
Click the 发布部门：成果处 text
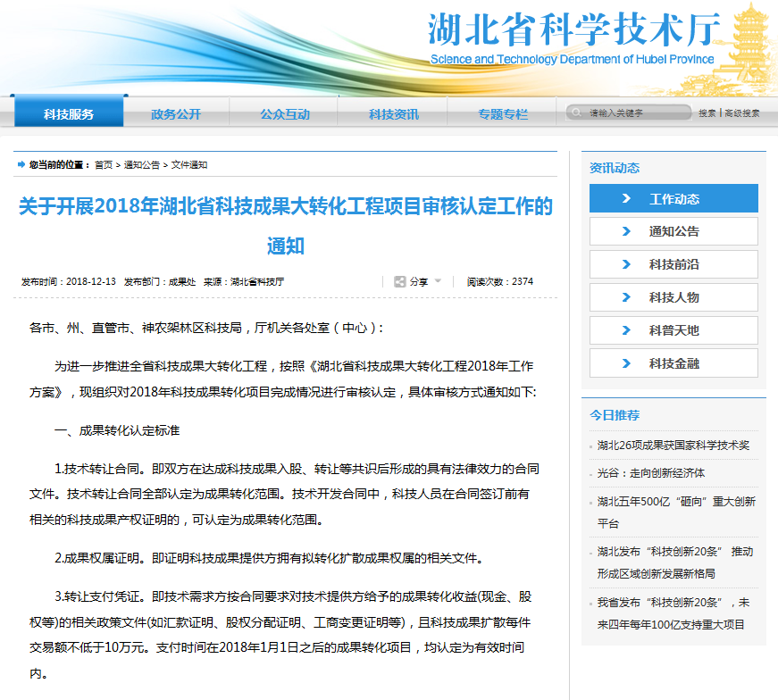pos(160,282)
